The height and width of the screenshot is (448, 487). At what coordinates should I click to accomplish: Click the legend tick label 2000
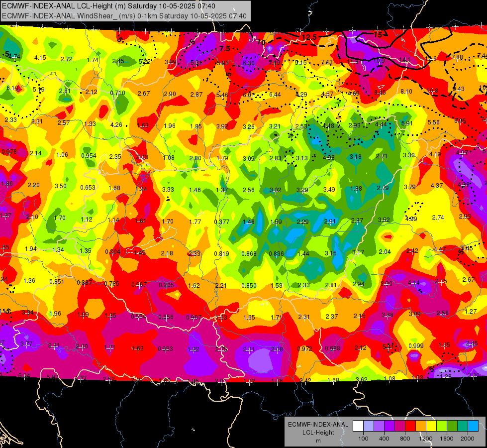tap(468, 439)
